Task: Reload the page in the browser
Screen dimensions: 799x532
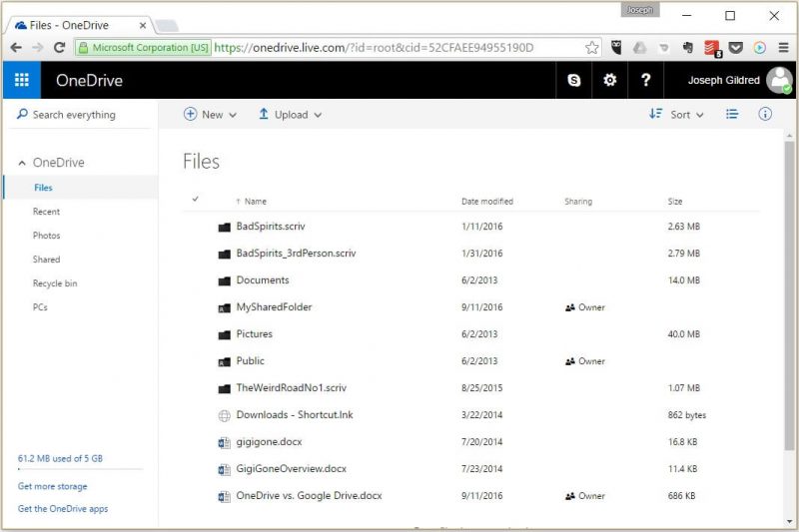Action: (x=60, y=47)
